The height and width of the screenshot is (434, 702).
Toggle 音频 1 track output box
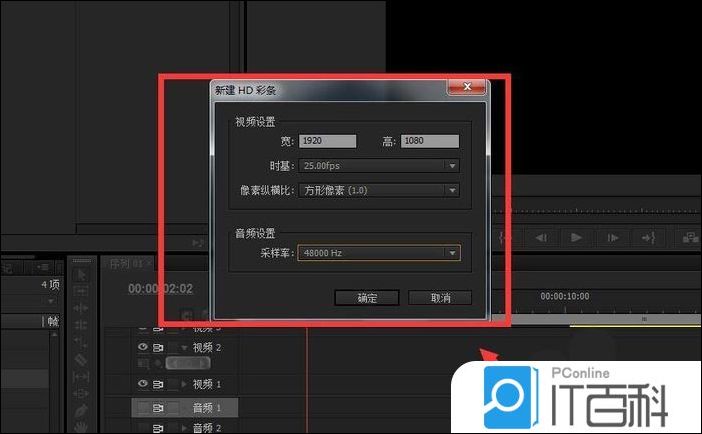pyautogui.click(x=143, y=408)
